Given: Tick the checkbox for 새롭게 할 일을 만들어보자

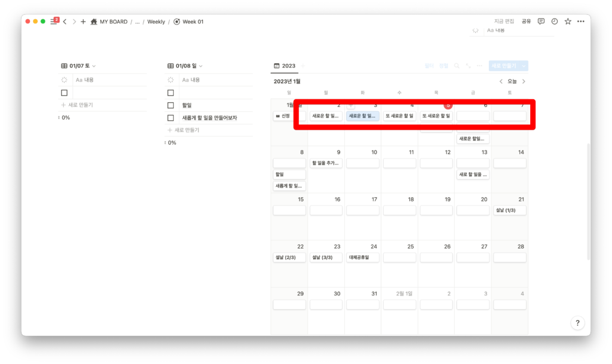Looking at the screenshot, I should 170,118.
